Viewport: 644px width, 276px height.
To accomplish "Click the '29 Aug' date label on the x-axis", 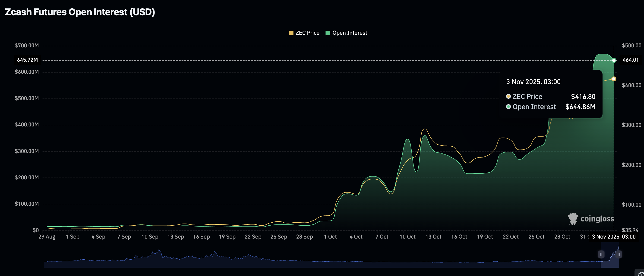I will coord(47,236).
